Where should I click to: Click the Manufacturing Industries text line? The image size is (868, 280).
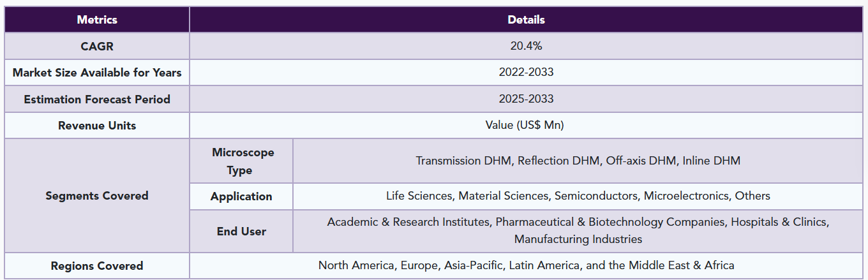pos(578,240)
